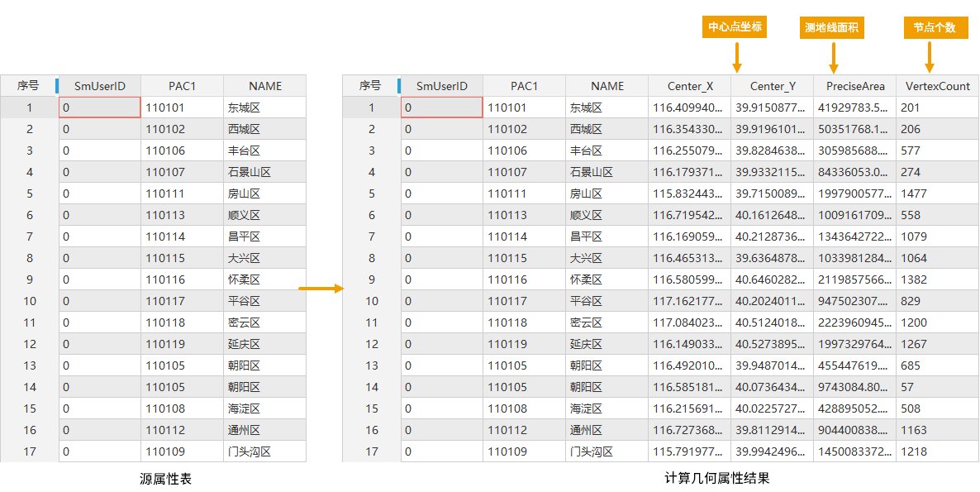This screenshot has height=492, width=980.
Task: Click the orange 中心点坐标 label
Action: point(734,27)
